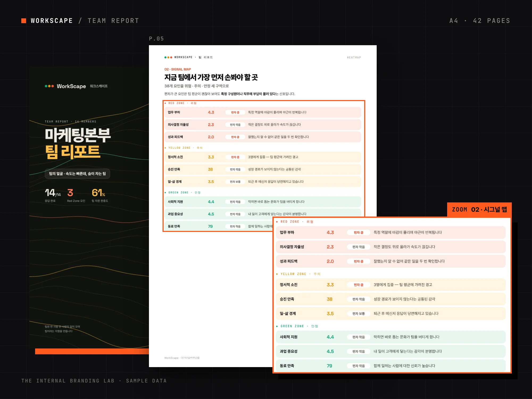Image resolution: width=532 pixels, height=399 pixels.
Task: Click the three-dot WorkScape logo on the dark cover
Action: [x=49, y=86]
